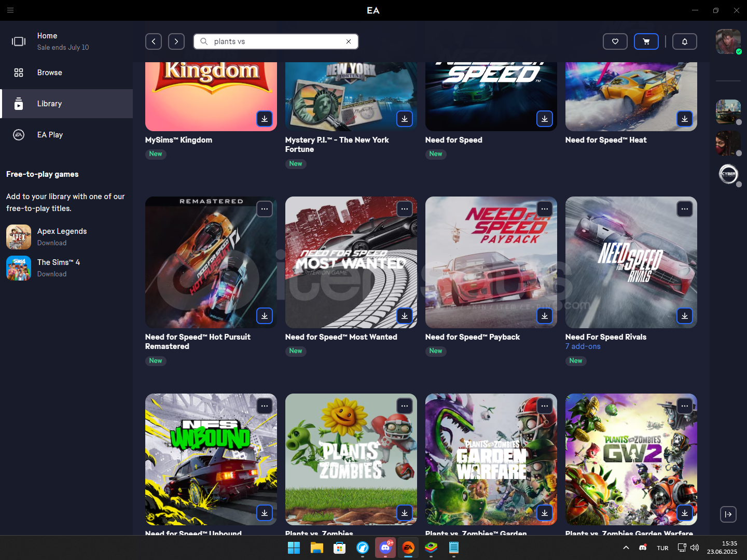Open the Browse section
Screen dimensions: 747x560
point(66,73)
